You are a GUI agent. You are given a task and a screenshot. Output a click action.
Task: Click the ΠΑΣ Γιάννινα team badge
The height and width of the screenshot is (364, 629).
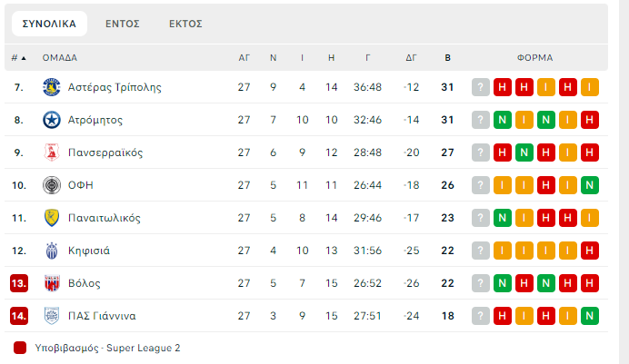point(51,316)
